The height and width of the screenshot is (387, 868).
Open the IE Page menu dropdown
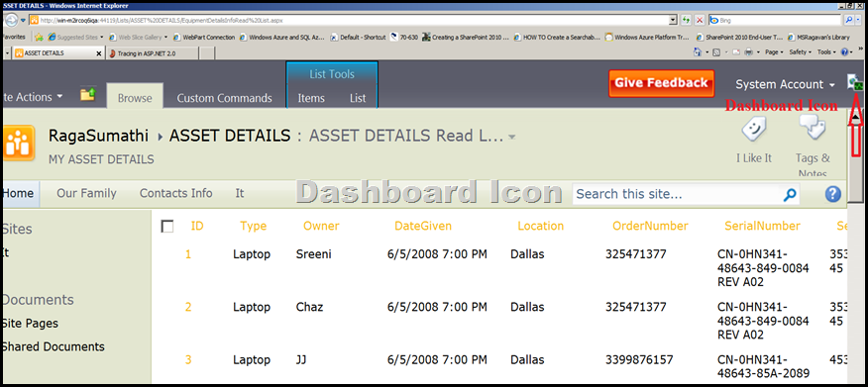[774, 52]
